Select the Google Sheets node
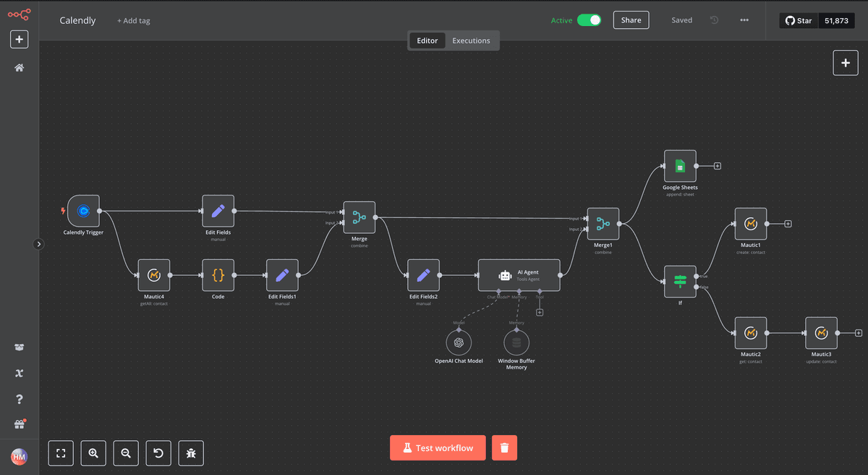Image resolution: width=868 pixels, height=475 pixels. tap(680, 166)
